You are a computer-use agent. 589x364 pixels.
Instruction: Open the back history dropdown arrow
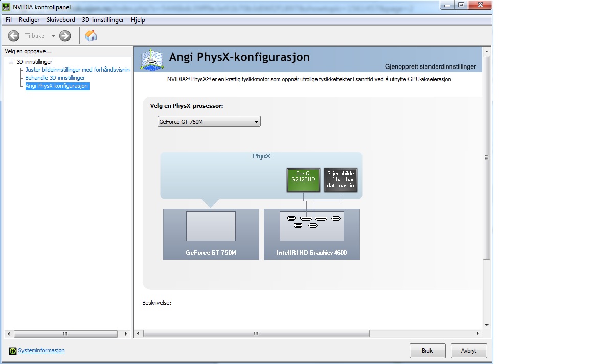point(53,36)
